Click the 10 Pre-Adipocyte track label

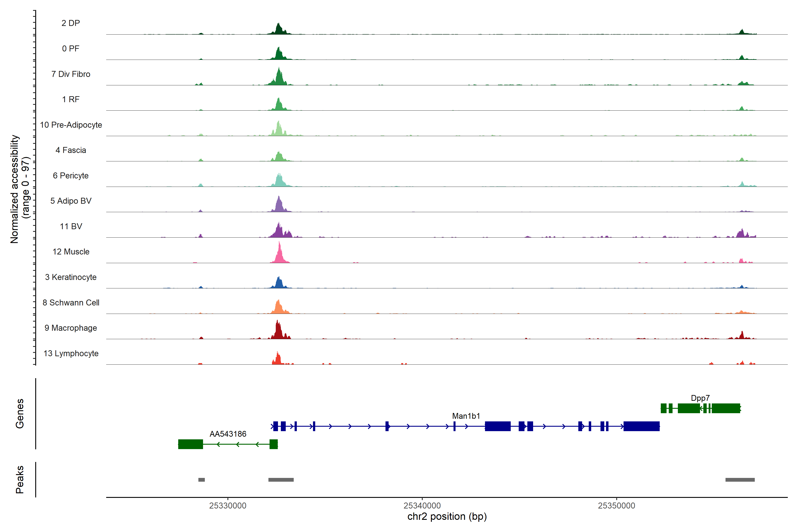pyautogui.click(x=70, y=125)
